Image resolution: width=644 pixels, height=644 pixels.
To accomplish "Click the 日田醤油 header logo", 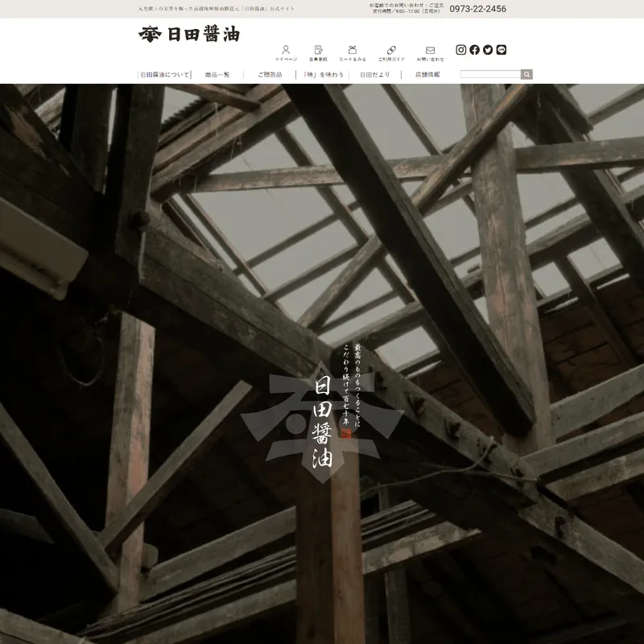I will [x=189, y=35].
